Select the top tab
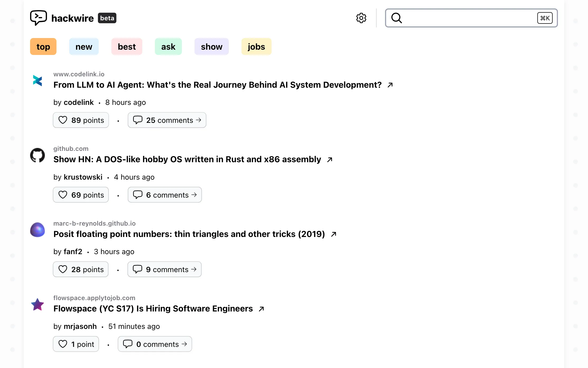 [x=43, y=46]
